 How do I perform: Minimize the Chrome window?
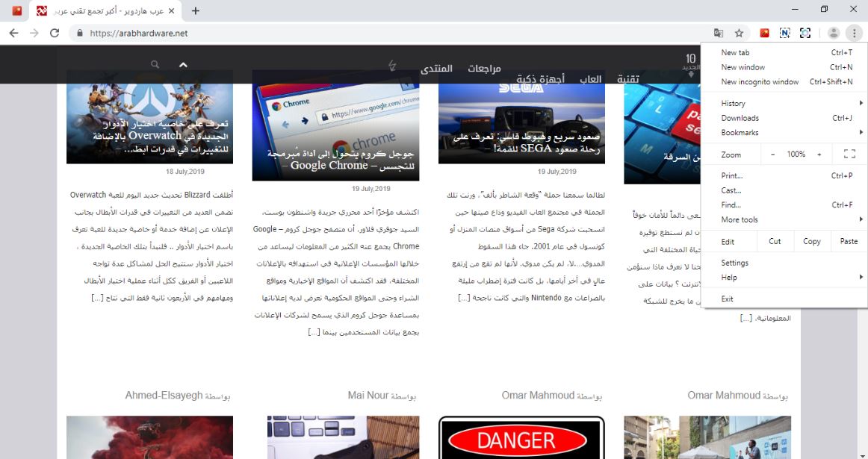(795, 10)
